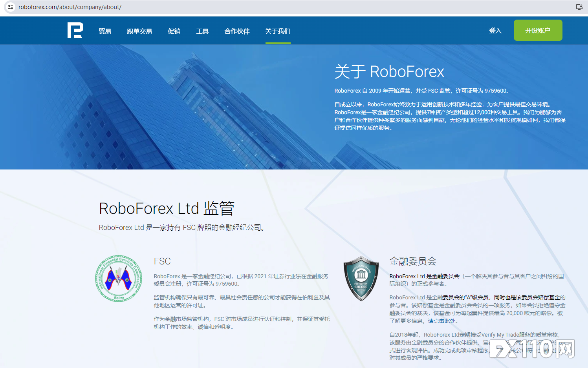Open site information icon in address bar

pos(11,7)
